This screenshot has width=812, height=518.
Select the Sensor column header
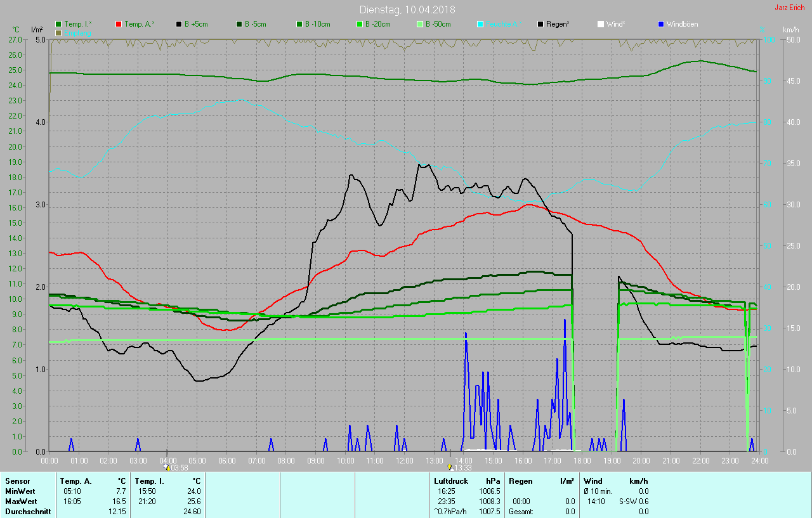point(17,481)
